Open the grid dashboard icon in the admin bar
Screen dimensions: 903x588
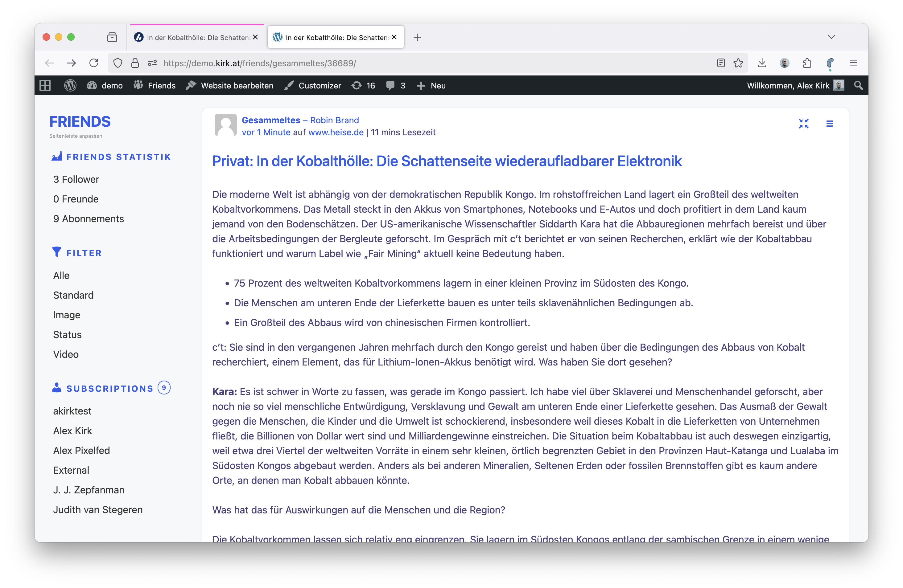[45, 85]
